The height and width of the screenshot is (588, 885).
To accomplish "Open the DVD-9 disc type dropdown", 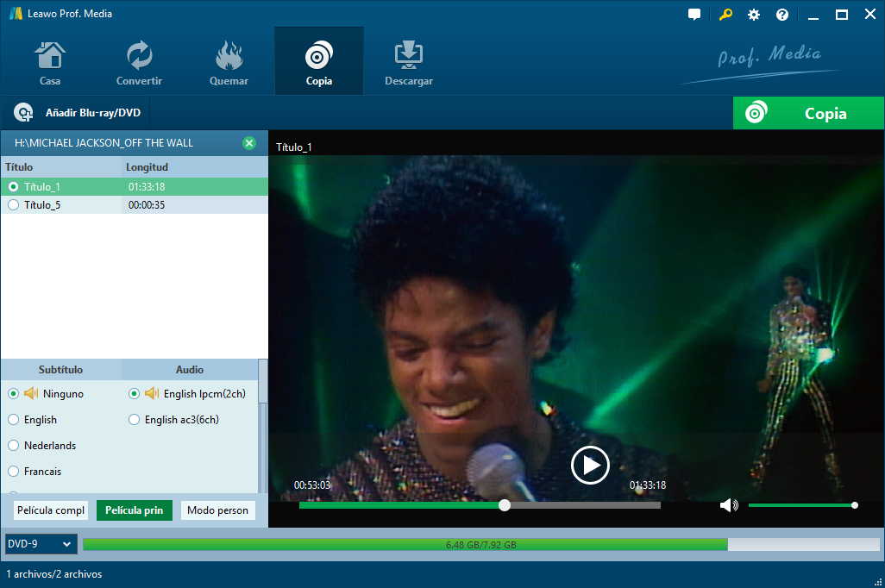I will tap(41, 544).
